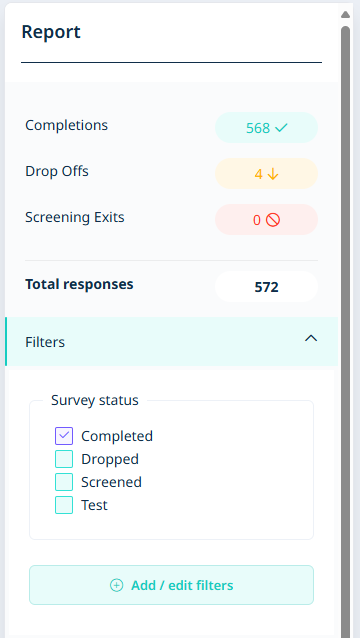Image resolution: width=360 pixels, height=638 pixels.
Task: Click the checkmark icon beside 568
Action: click(x=281, y=128)
